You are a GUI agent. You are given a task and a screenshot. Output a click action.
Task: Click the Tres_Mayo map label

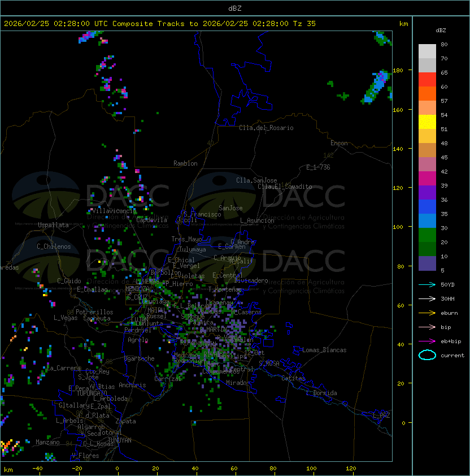[x=186, y=239]
